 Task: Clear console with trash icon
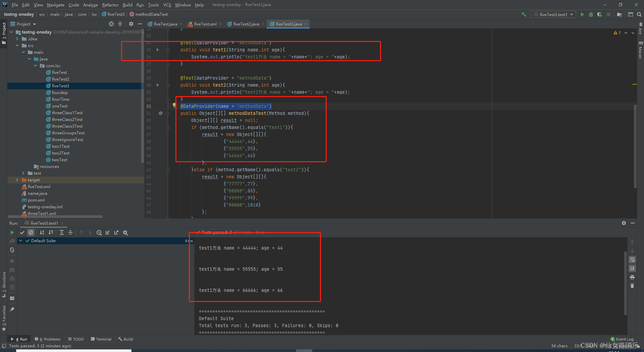point(632,286)
